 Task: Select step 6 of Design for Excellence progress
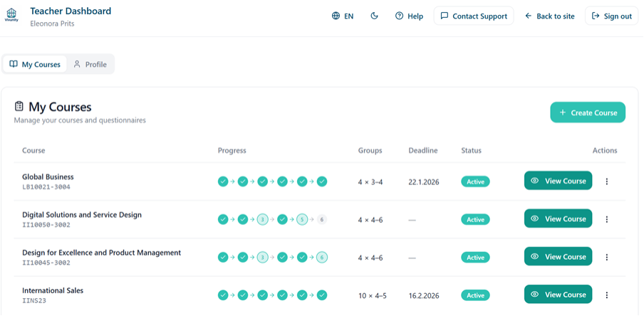(x=322, y=258)
